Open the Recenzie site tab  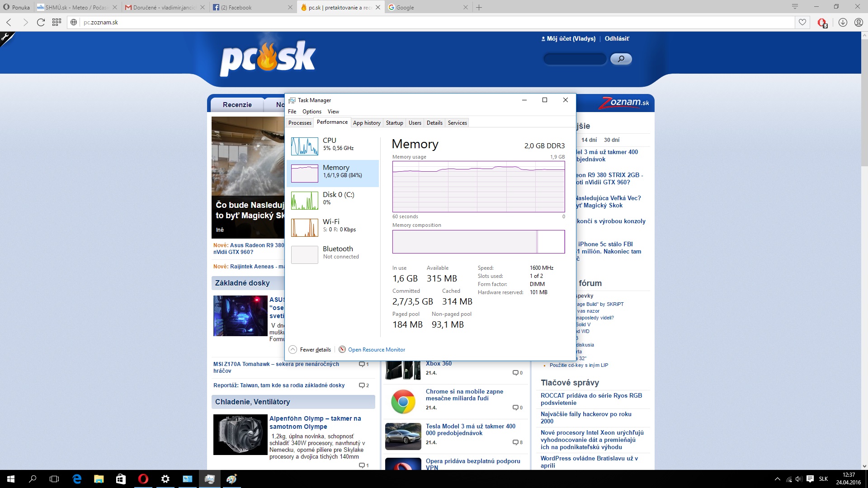(x=237, y=104)
